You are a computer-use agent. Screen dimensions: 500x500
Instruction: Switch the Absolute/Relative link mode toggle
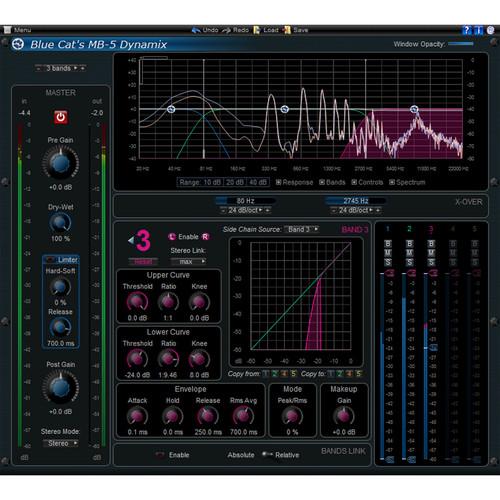click(x=267, y=454)
